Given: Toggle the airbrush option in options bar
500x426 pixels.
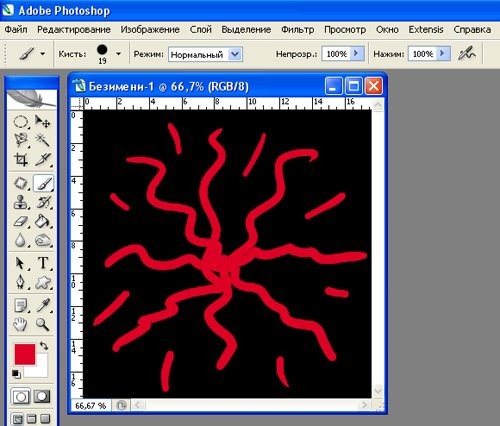Looking at the screenshot, I should pos(467,53).
